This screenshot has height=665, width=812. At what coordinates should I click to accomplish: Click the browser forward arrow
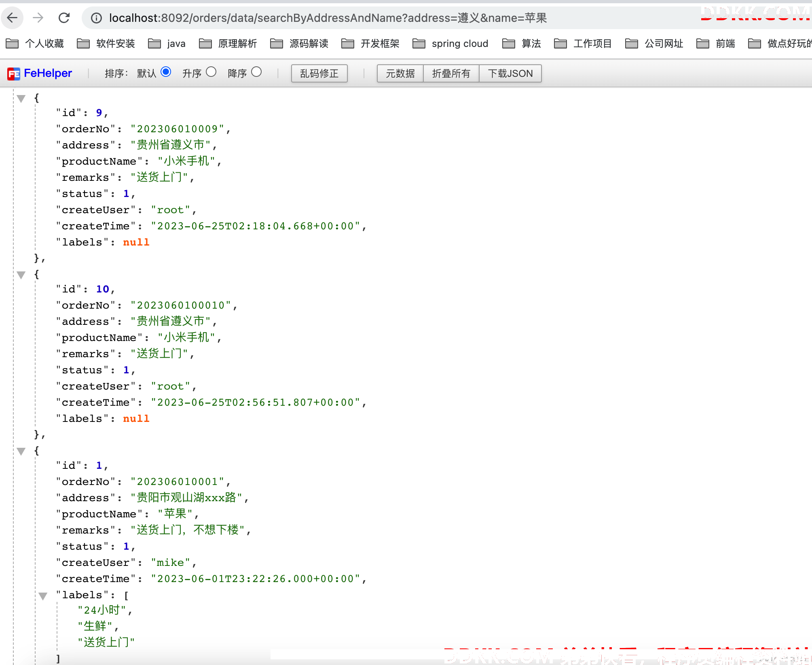[38, 18]
